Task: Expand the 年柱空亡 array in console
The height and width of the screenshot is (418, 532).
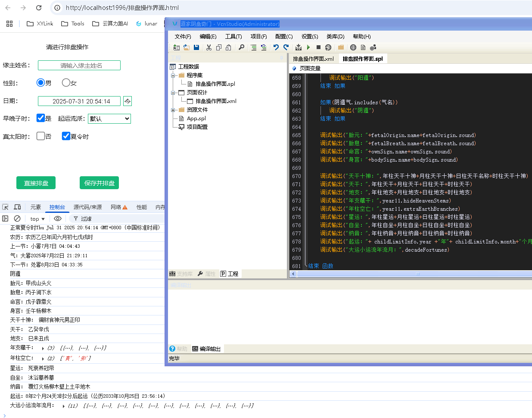Action: coord(43,359)
